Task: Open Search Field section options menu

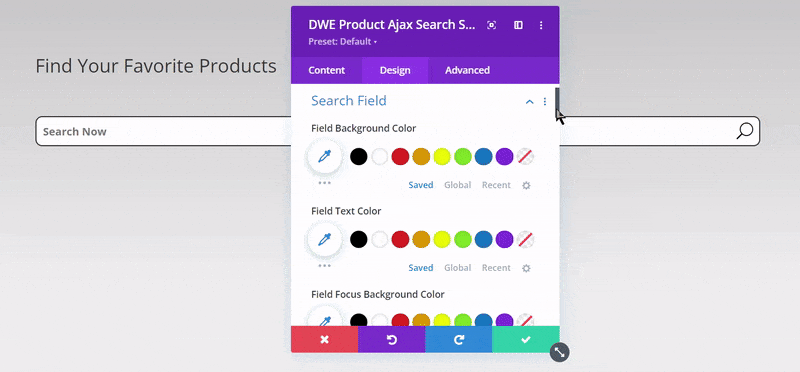Action: 544,102
